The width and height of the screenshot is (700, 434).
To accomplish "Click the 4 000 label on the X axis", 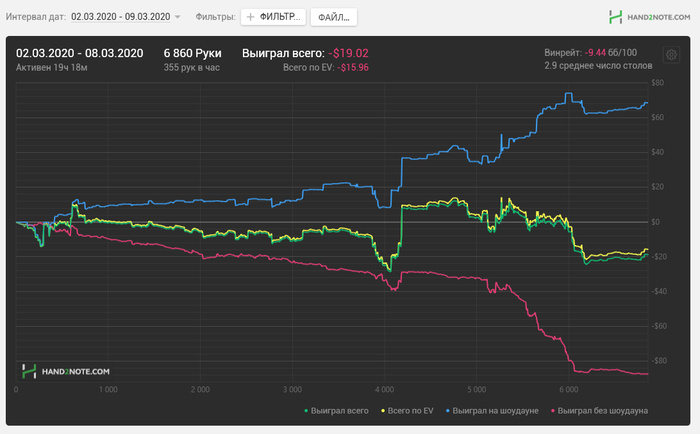I will (x=384, y=390).
